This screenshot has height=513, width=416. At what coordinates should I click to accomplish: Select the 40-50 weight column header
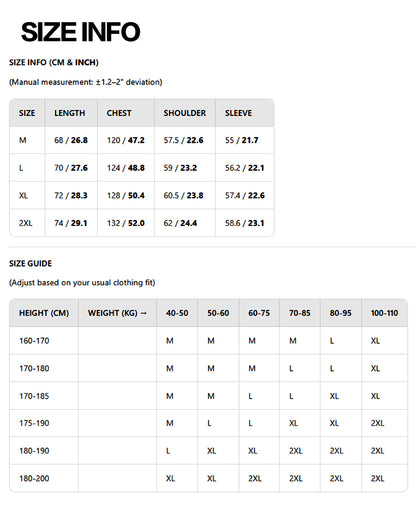[x=177, y=313]
